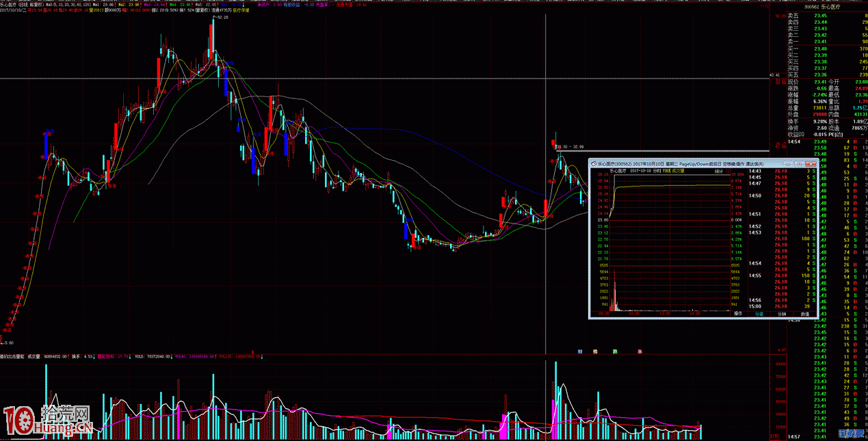Image resolution: width=868 pixels, height=441 pixels.
Task: Select the 卖五 23.45 order row
Action: (x=826, y=16)
